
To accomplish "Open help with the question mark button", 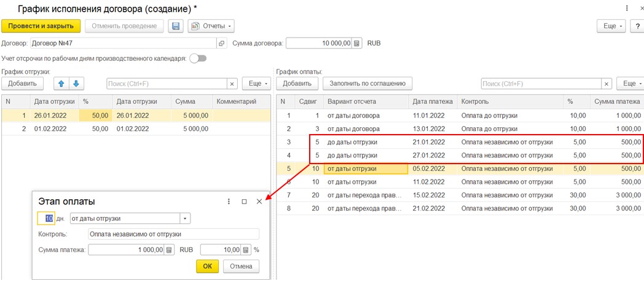I will coord(636,26).
